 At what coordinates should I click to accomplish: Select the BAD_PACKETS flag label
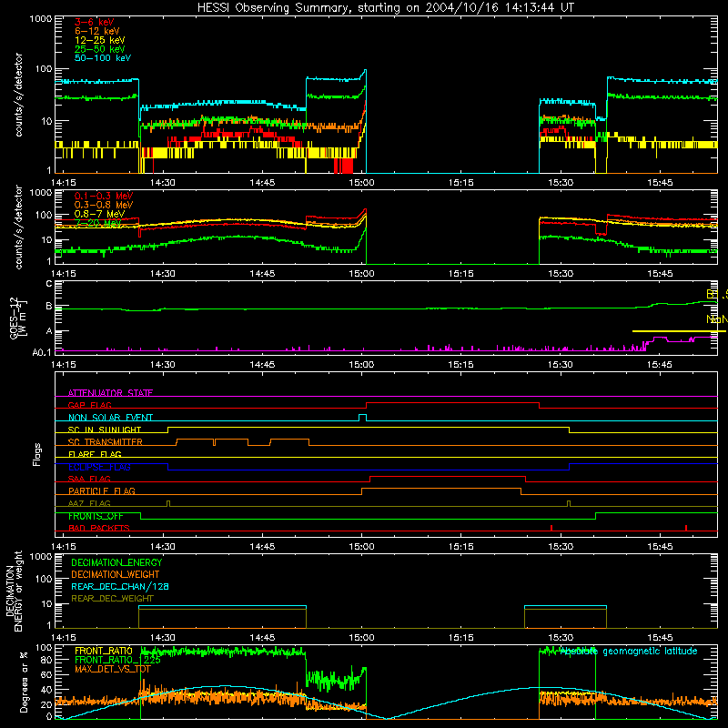pyautogui.click(x=99, y=529)
